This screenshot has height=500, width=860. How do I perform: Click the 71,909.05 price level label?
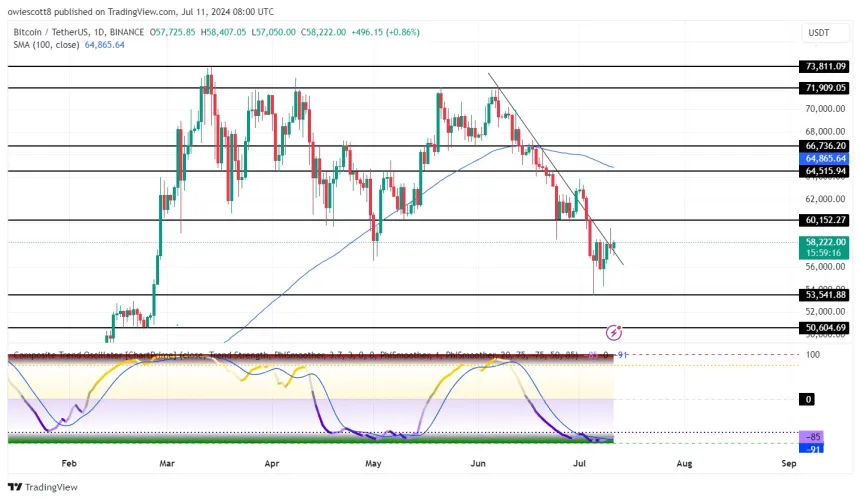point(825,88)
